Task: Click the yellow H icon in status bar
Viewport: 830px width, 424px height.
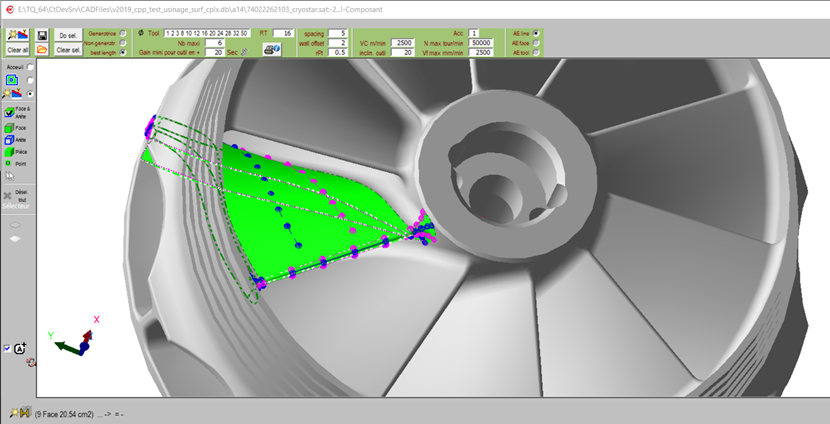Action: [x=25, y=412]
